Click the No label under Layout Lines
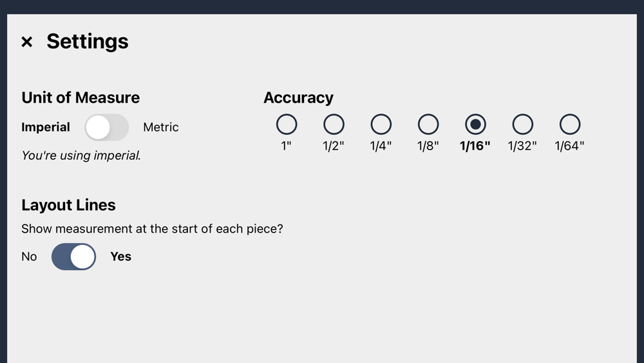644x363 pixels. tap(29, 257)
